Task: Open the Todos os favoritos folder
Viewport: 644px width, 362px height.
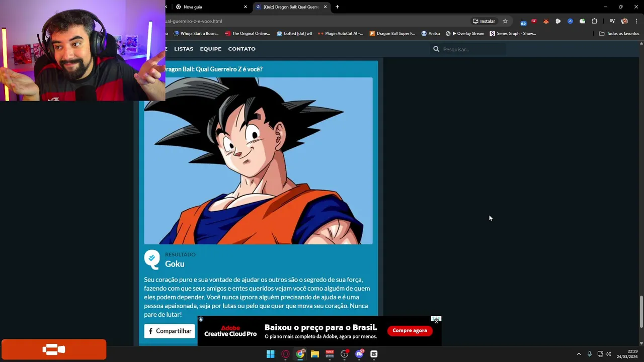Action: click(619, 33)
